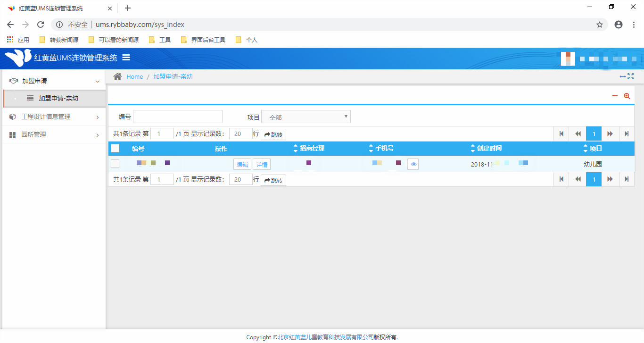The height and width of the screenshot is (343, 644).
Task: Click the 显示记录数 input above the table
Action: tap(241, 134)
